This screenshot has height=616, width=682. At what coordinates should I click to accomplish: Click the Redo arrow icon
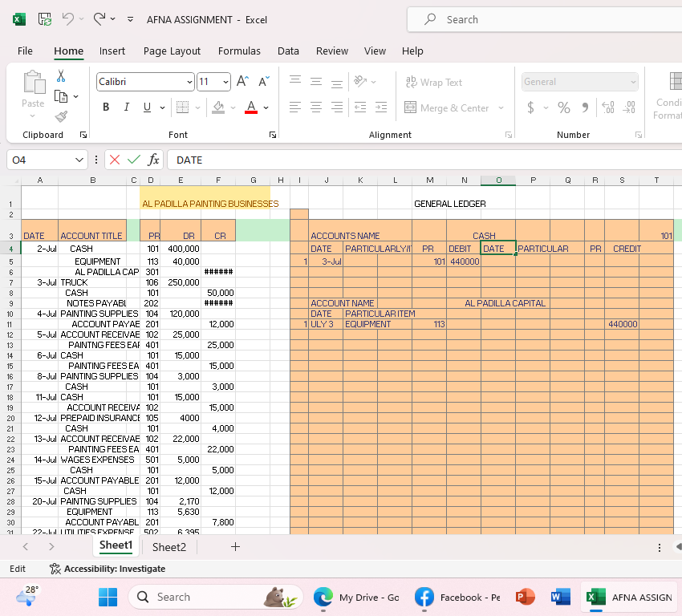[99, 19]
